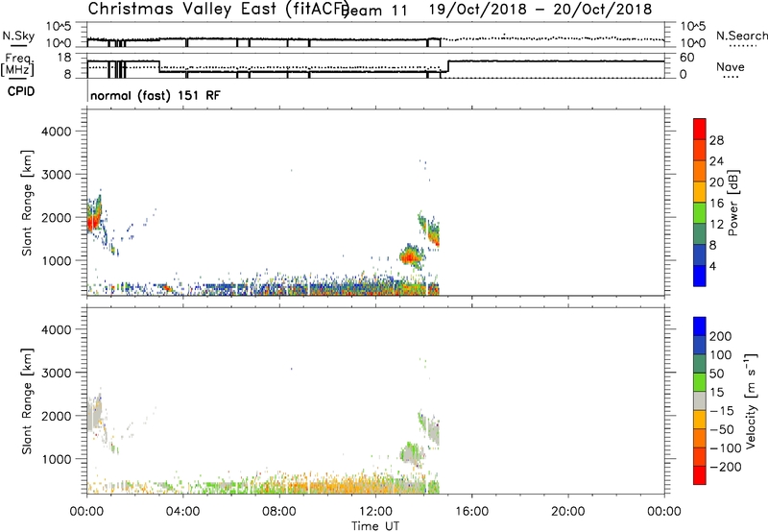768x532 pixels.
Task: Click the 'Freq. [MHz]' axis label
Action: [17, 64]
